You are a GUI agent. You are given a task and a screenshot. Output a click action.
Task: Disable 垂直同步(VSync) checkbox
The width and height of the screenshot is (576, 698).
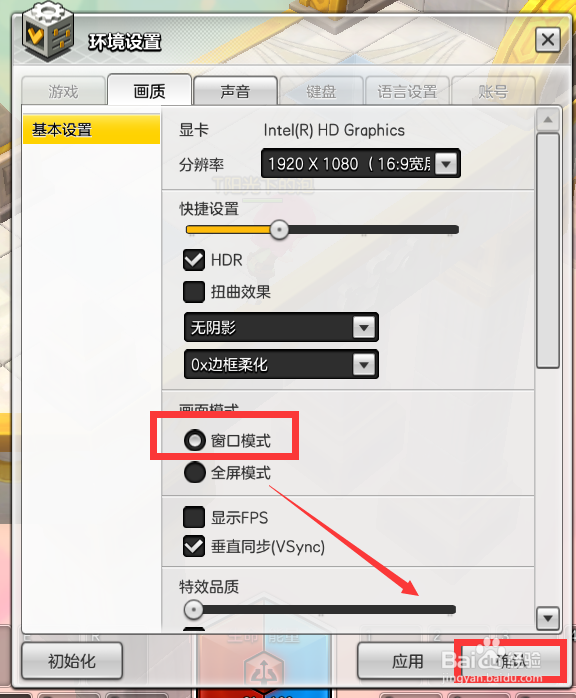pyautogui.click(x=194, y=546)
